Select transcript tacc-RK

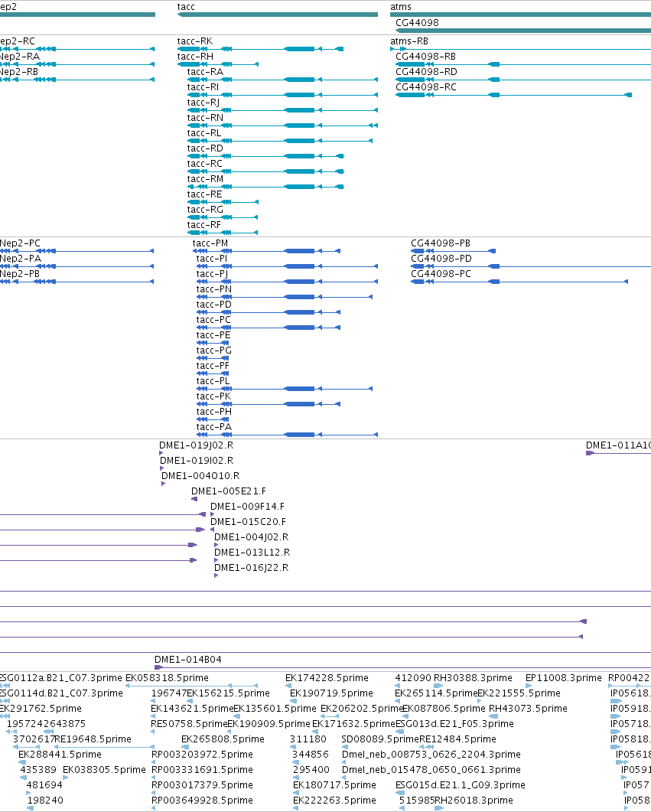coord(260,49)
